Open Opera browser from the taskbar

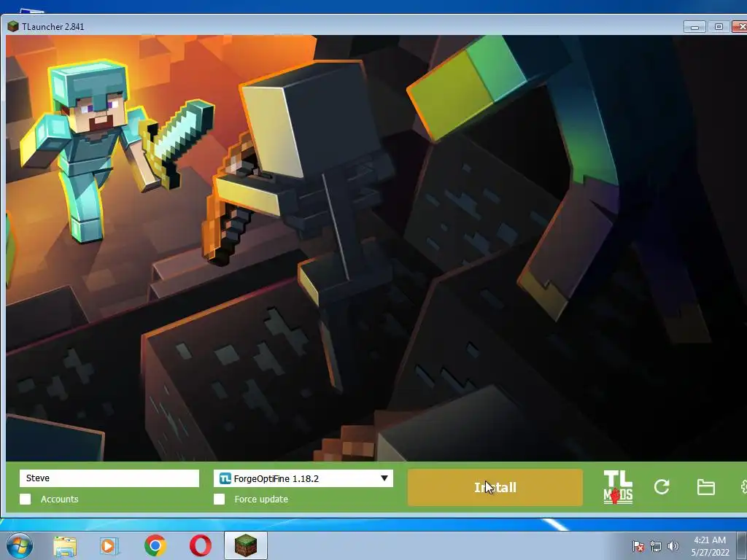201,545
